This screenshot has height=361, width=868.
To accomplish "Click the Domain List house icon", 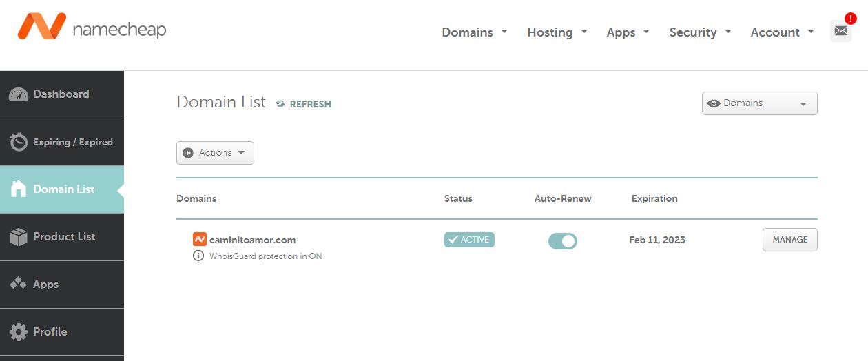I will (19, 189).
